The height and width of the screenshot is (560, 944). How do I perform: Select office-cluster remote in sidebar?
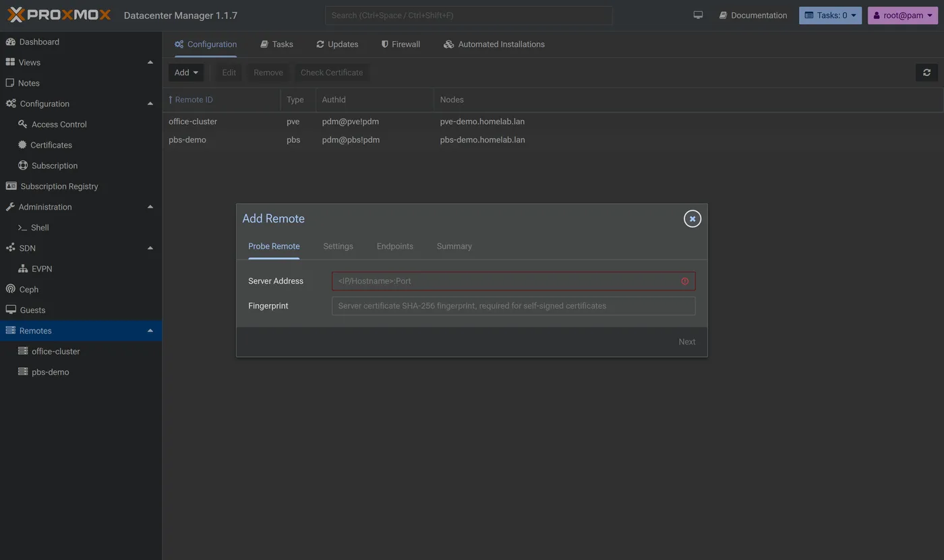pyautogui.click(x=81, y=351)
